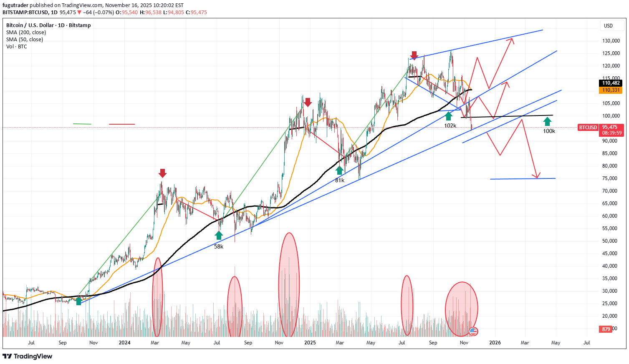Click the green up arrow labeled 100k

tap(548, 122)
